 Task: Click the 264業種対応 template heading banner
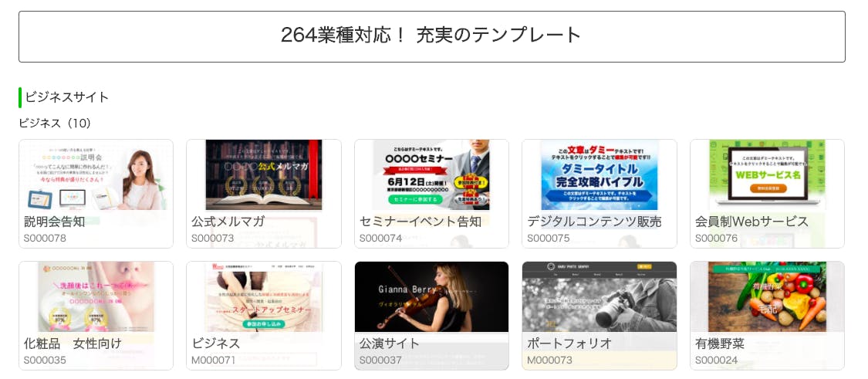[432, 36]
